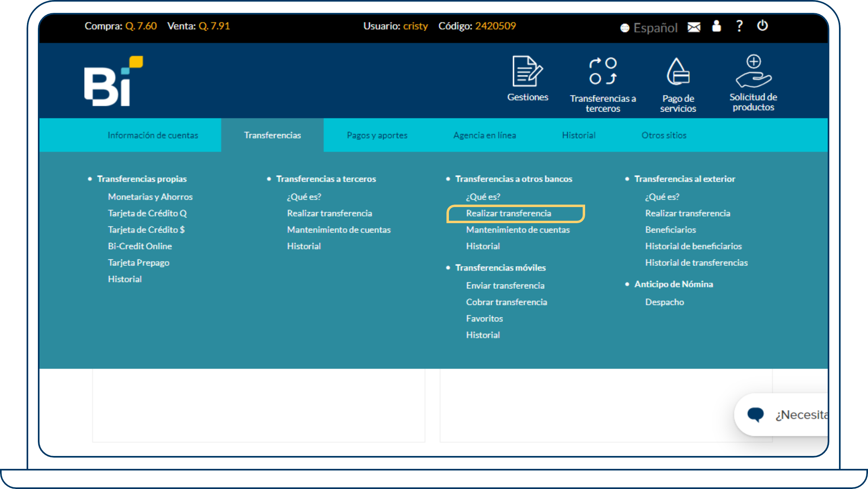Open Pagos y aportes tab
Viewport: 868px width, 489px height.
coord(377,135)
